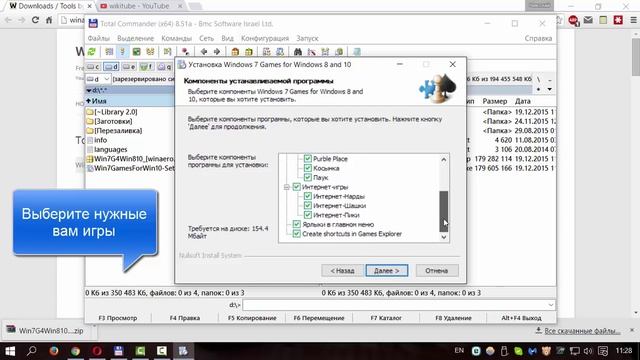Open Opera from the taskbar

click(x=97, y=351)
